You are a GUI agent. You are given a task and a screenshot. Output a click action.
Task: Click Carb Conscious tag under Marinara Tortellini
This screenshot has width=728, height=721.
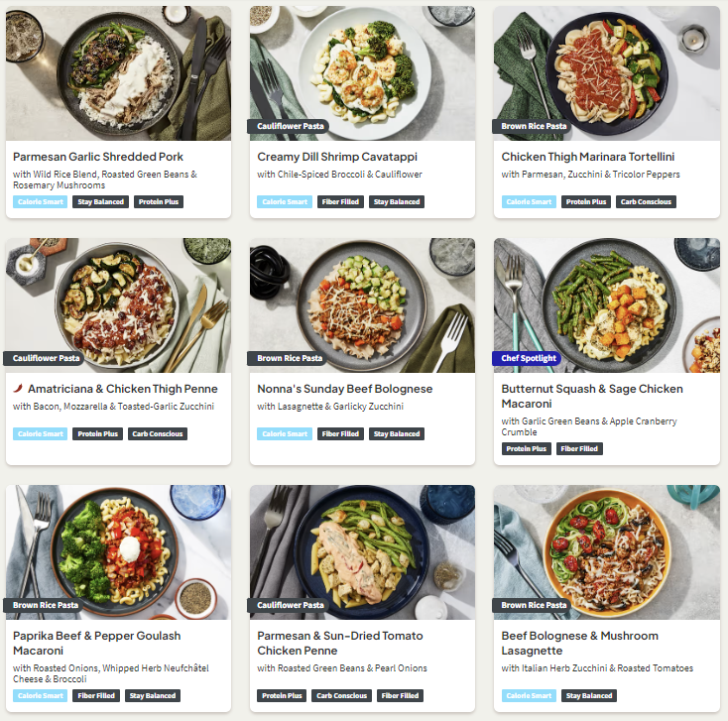646,202
